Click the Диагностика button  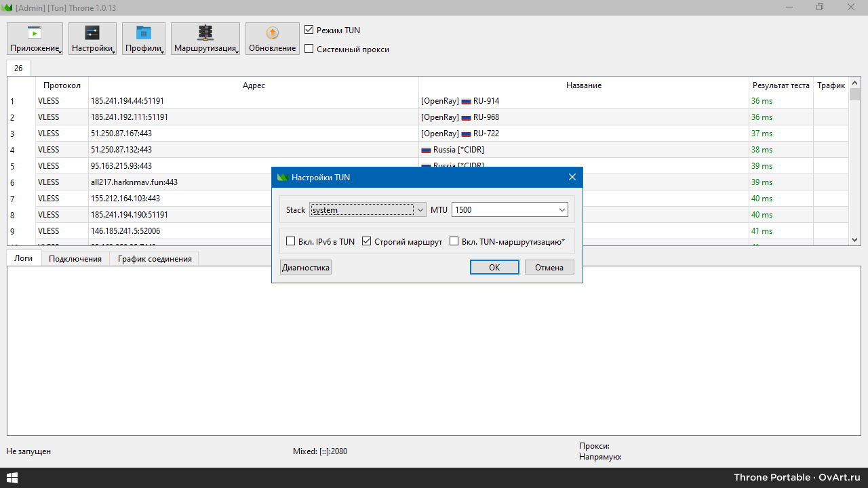(306, 268)
